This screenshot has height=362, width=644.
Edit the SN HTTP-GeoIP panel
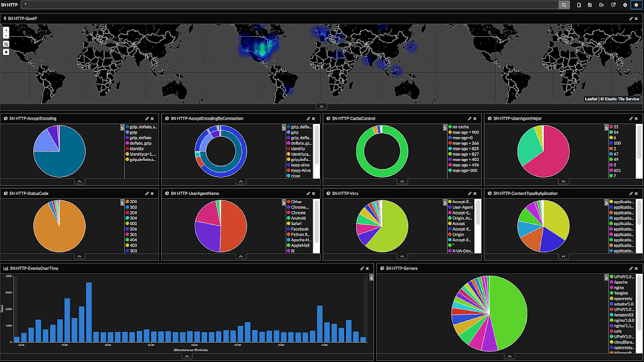click(x=631, y=19)
